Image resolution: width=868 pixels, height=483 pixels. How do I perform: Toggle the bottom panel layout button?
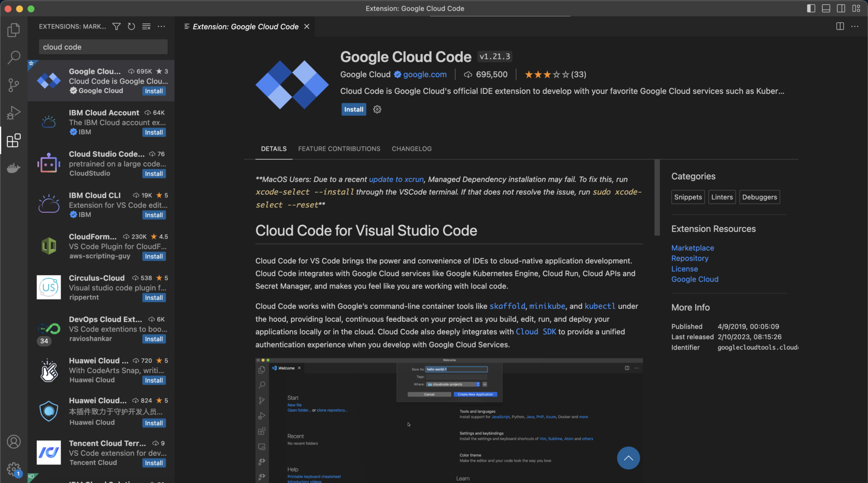click(826, 8)
